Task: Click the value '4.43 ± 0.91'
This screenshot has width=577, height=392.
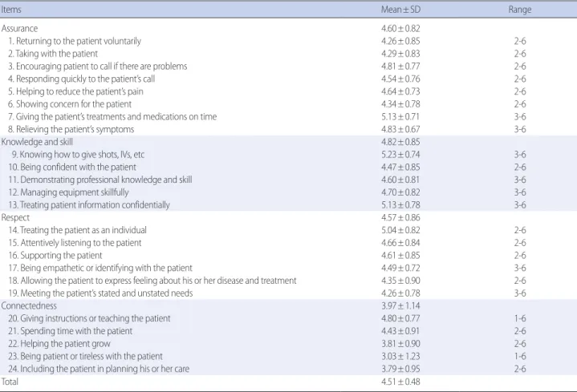Action: click(400, 331)
